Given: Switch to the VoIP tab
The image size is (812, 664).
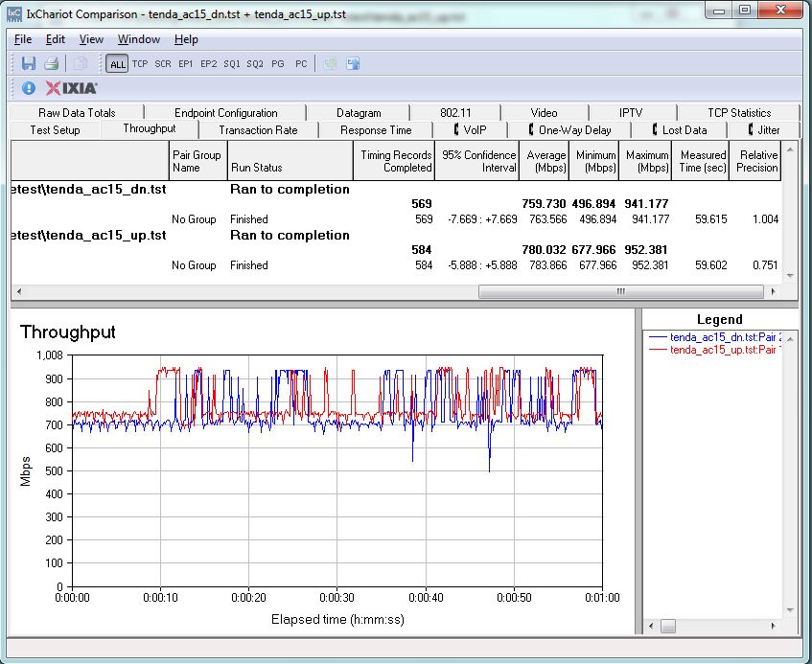Looking at the screenshot, I should click(471, 130).
